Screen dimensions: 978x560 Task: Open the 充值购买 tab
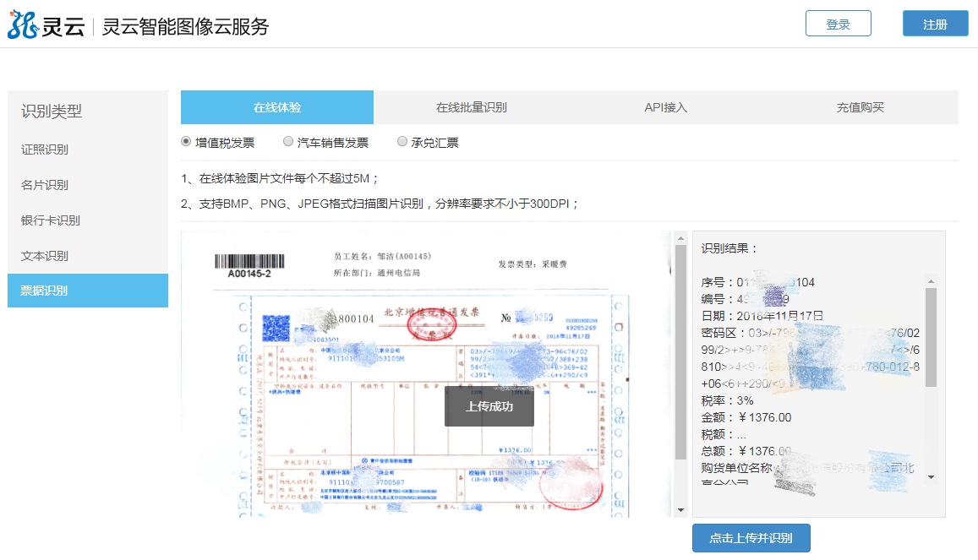(860, 107)
